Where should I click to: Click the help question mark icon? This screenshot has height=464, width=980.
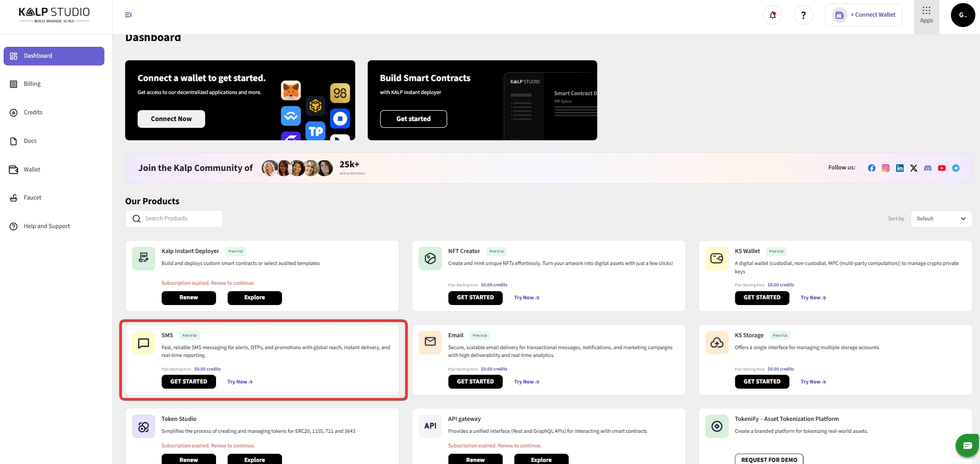803,15
